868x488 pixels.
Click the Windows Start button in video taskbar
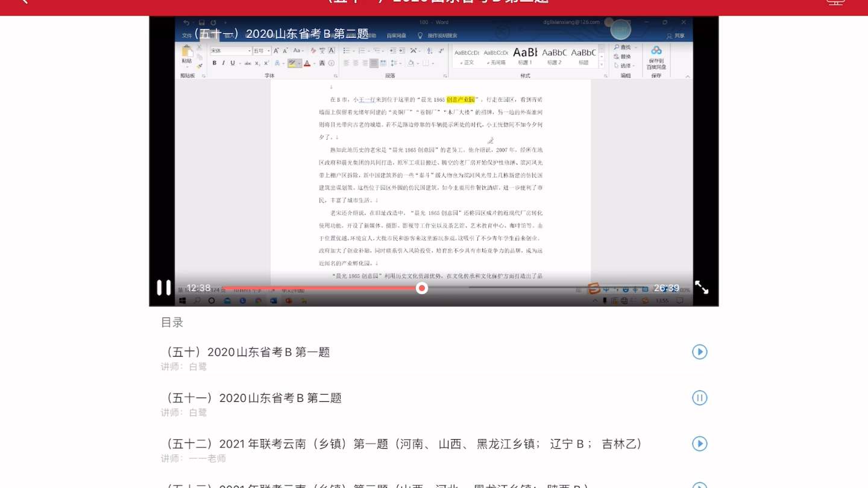coord(183,300)
